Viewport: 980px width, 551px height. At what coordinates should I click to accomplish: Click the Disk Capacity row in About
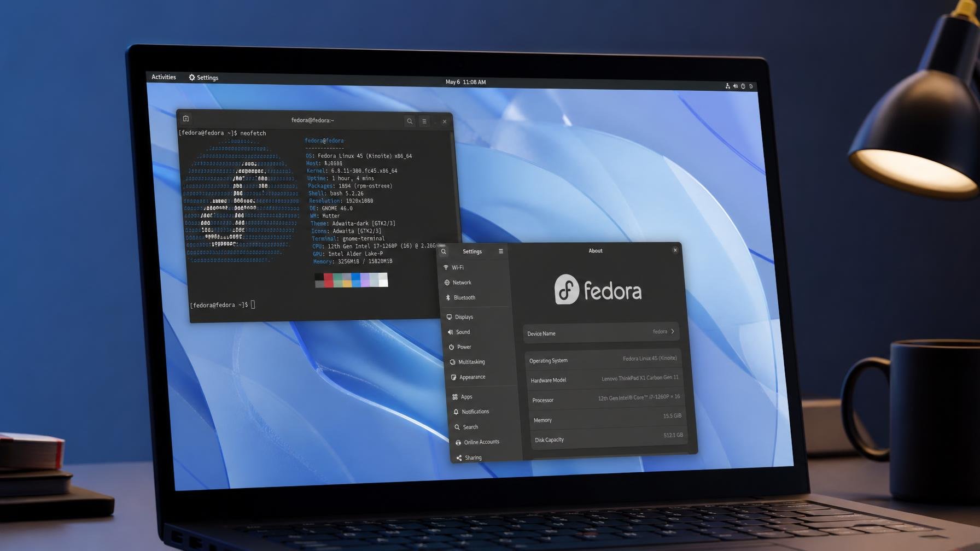pyautogui.click(x=609, y=437)
